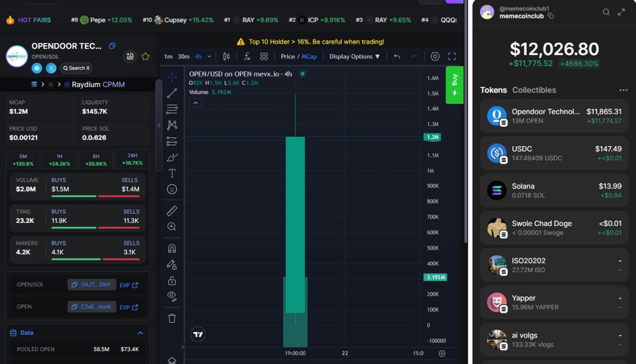Screen dimensions: 636x364
Task: Open the indicators fx menu
Action: (x=247, y=56)
